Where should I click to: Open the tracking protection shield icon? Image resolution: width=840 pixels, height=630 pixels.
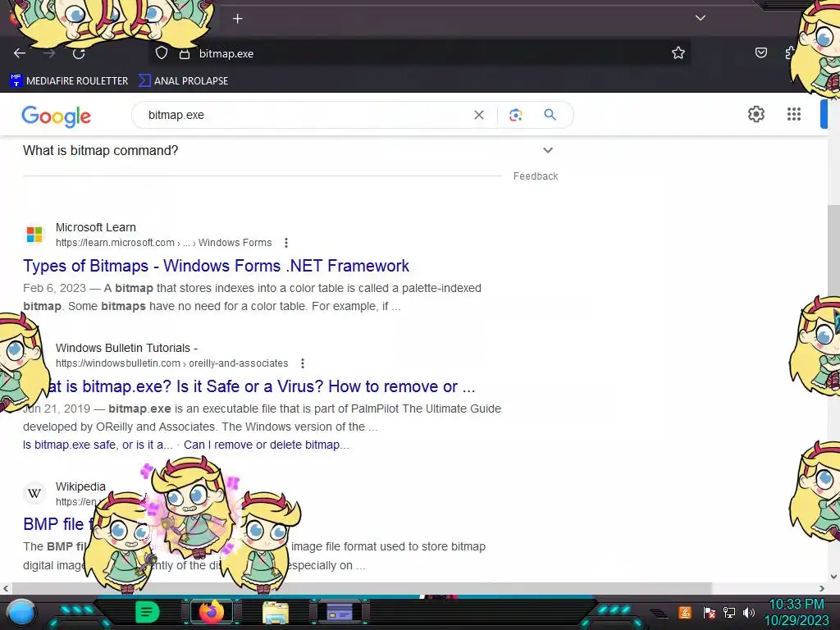coord(162,53)
